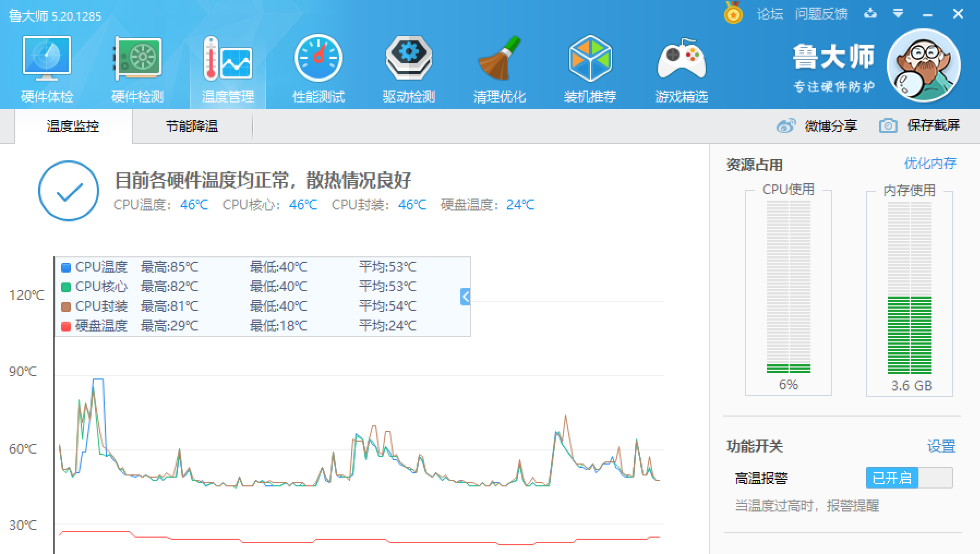Click the green CPU核心 legend swatch
The width and height of the screenshot is (980, 554).
66,287
